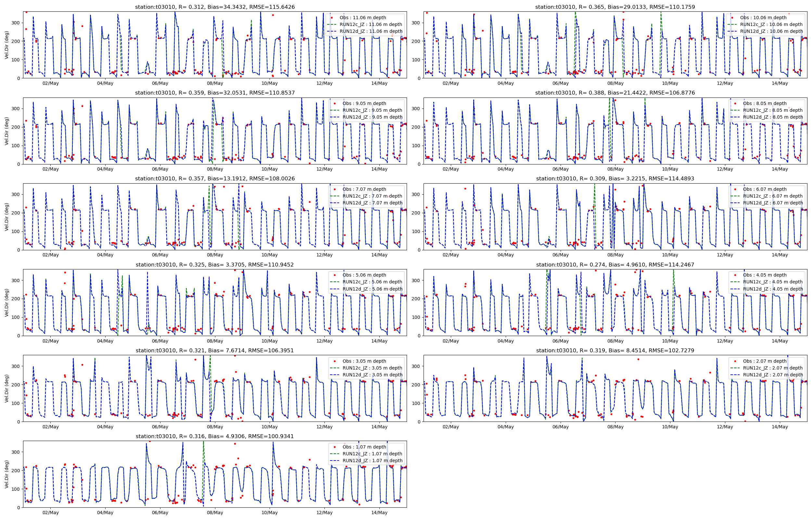Click the subplot title with R= 0.312

[215, 7]
